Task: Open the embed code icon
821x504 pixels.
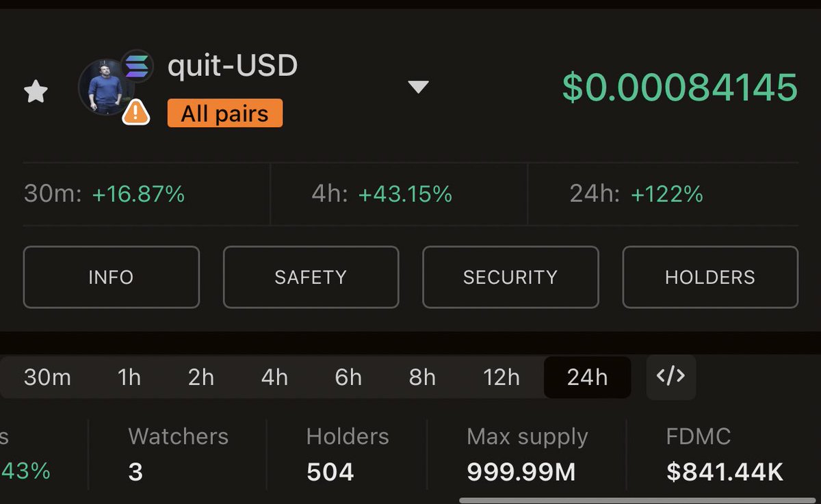Action: click(x=670, y=377)
